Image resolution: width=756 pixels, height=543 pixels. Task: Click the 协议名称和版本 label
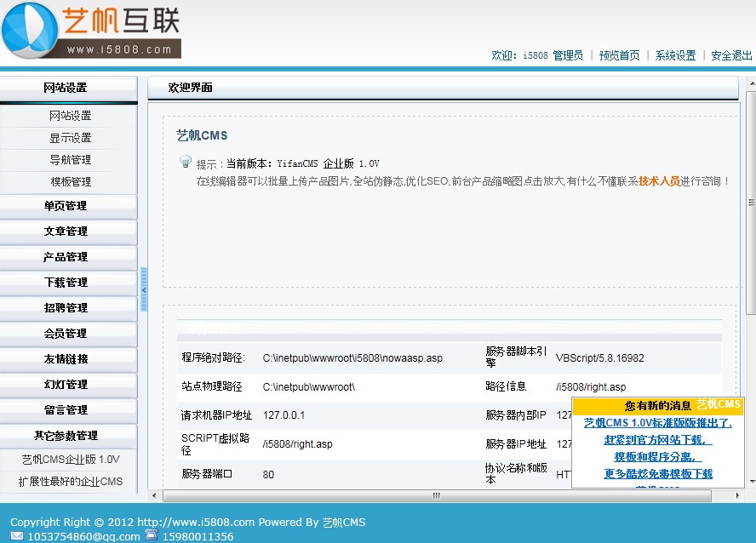515,473
